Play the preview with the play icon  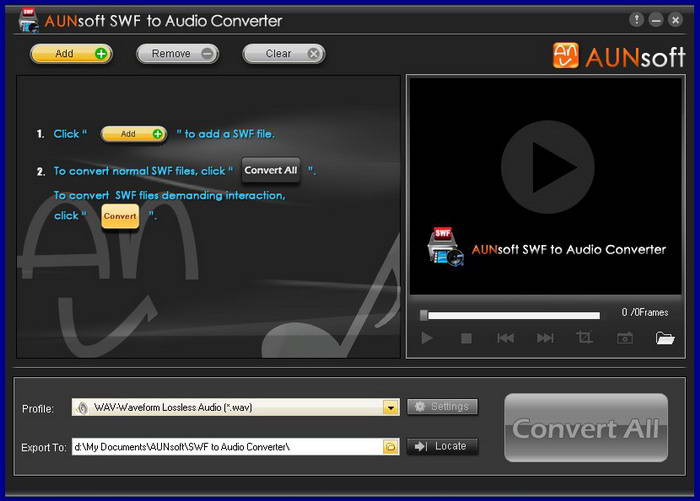pos(427,338)
